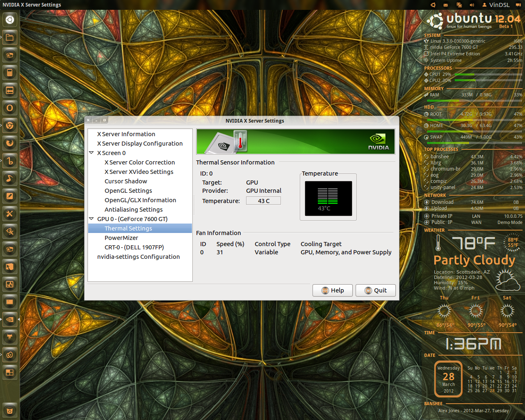This screenshot has width=525, height=420.
Task: Open the text editor pencil launcher icon
Action: [10, 196]
